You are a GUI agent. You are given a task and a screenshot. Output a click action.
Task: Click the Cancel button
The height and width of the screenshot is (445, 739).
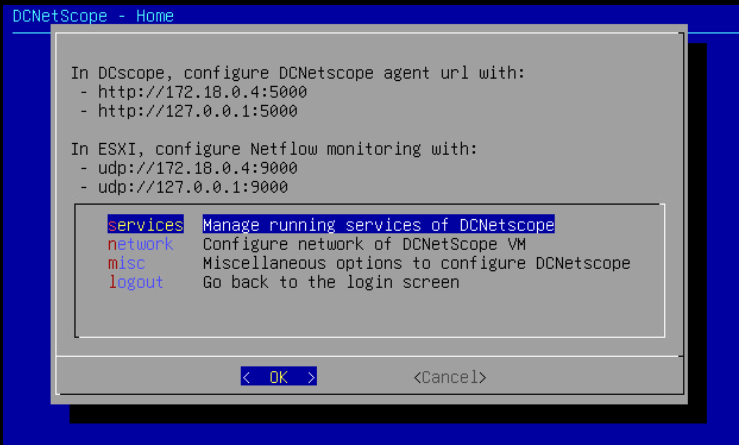coord(450,377)
